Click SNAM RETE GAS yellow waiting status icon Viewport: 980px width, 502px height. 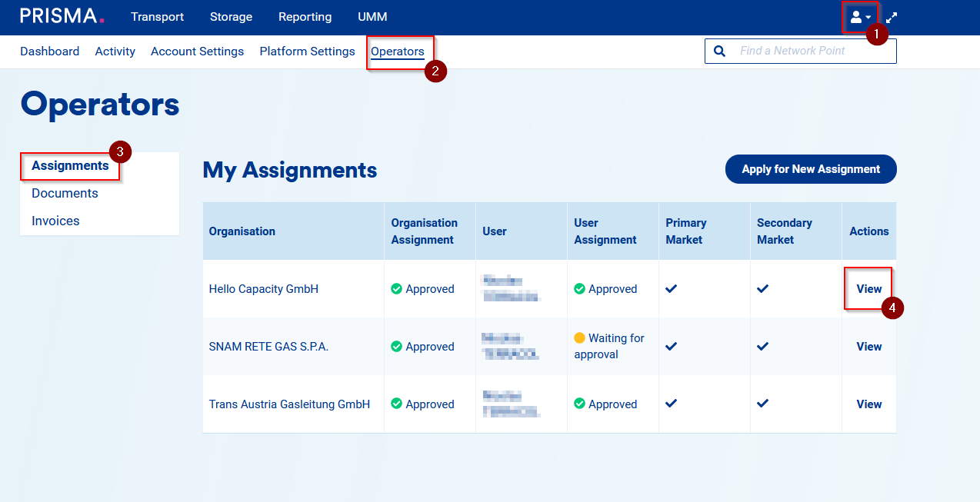579,338
